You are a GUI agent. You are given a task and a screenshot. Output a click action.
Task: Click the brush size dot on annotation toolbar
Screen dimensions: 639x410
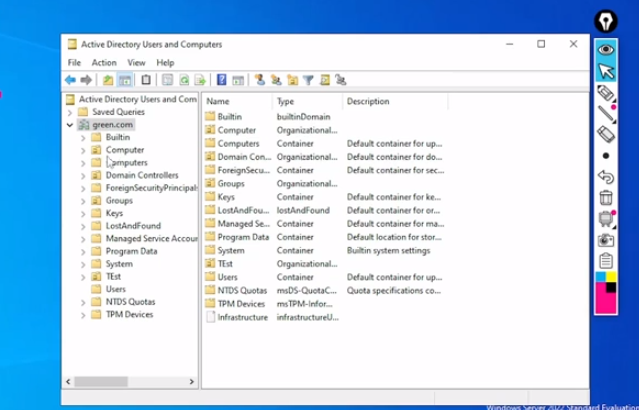pos(606,156)
